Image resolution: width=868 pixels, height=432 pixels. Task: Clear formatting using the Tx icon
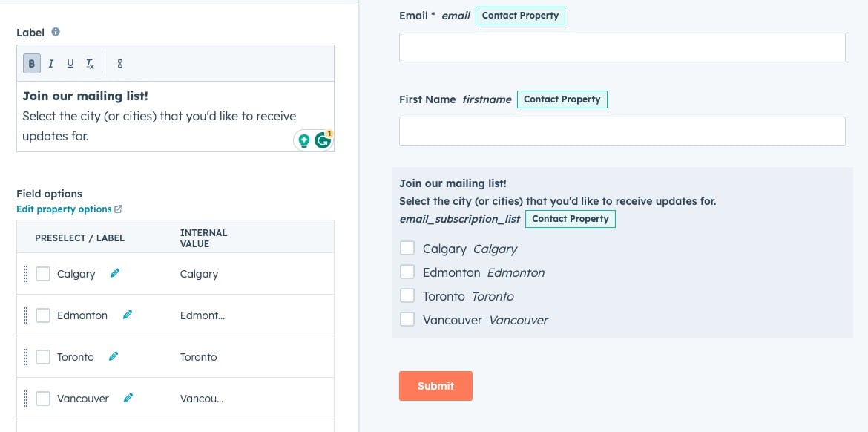[x=89, y=64]
